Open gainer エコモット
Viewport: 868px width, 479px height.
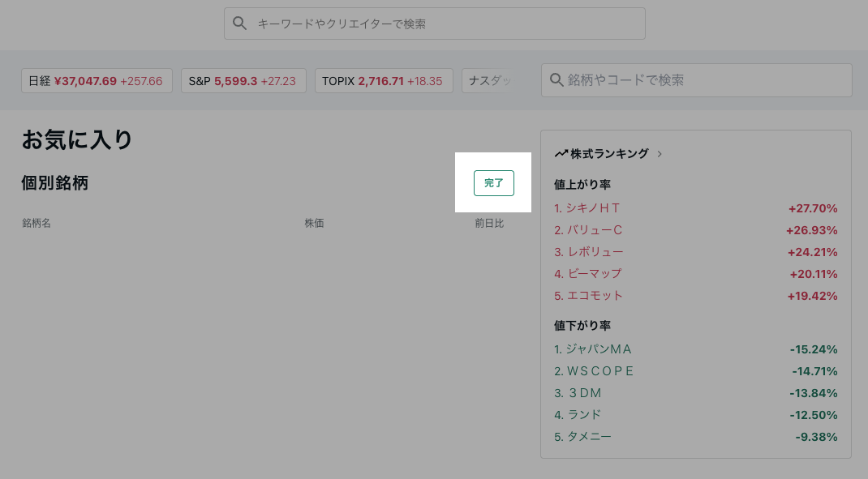(x=588, y=296)
